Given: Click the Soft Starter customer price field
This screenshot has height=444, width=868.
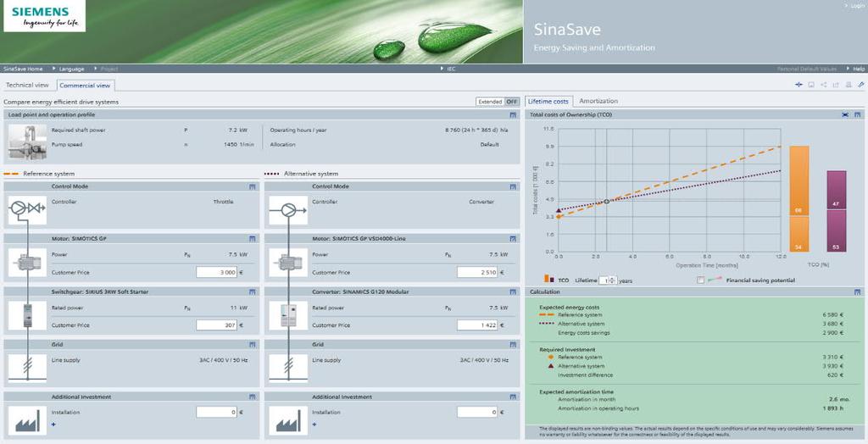Looking at the screenshot, I should click(x=217, y=325).
